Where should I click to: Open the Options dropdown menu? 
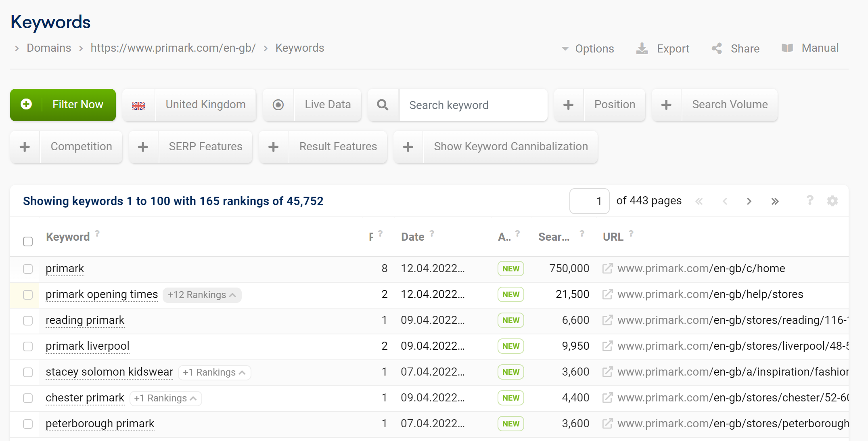(x=588, y=49)
